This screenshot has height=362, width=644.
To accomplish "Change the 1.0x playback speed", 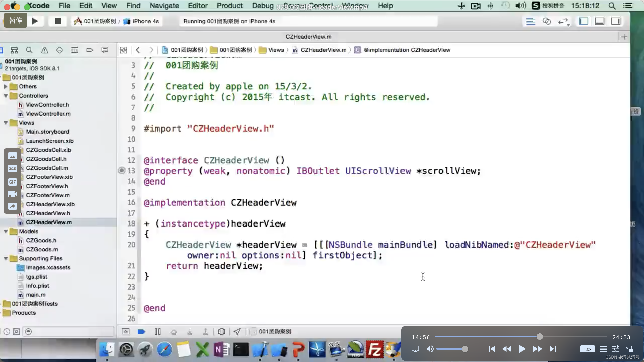I will (587, 349).
